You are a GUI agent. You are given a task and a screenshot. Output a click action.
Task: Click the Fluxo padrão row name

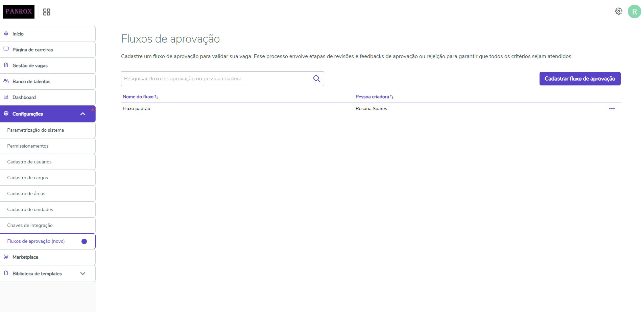click(136, 108)
